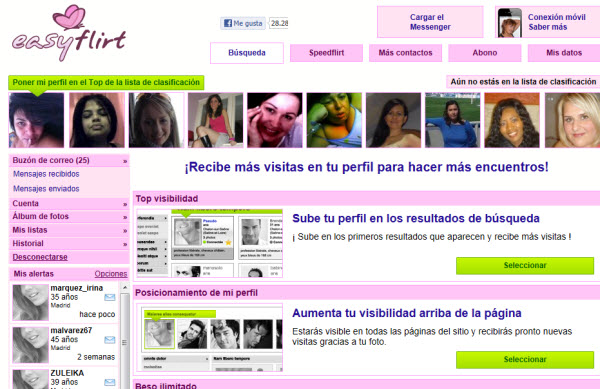Open green-tinted profile photo
The image size is (600, 389).
(x=334, y=120)
